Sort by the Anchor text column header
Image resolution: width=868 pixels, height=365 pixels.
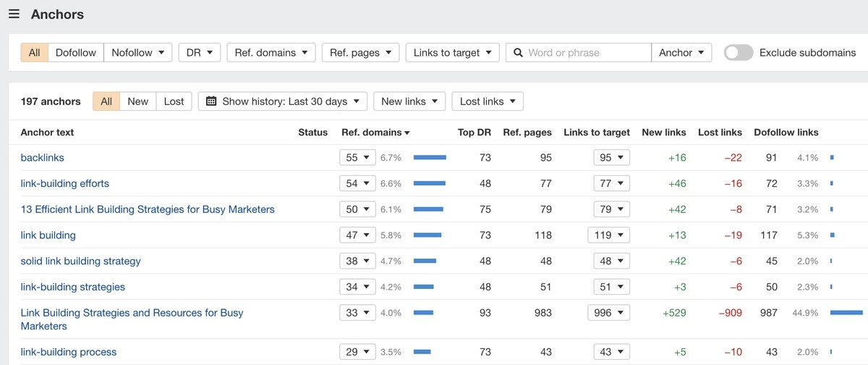click(47, 133)
